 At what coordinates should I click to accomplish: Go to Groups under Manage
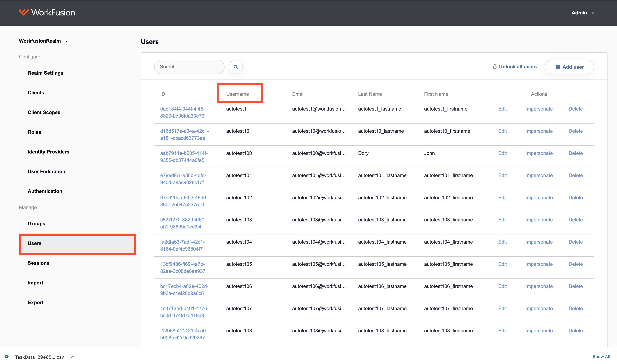pos(36,224)
